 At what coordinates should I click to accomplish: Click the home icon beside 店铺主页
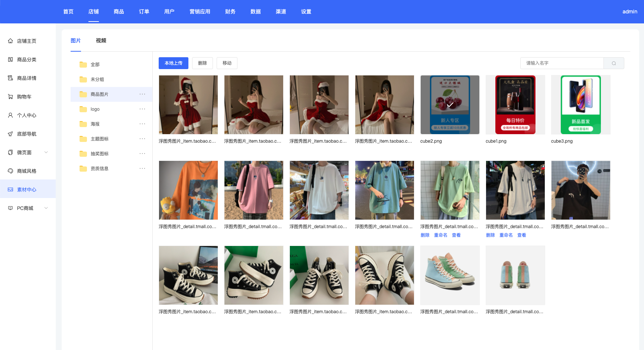pyautogui.click(x=10, y=41)
